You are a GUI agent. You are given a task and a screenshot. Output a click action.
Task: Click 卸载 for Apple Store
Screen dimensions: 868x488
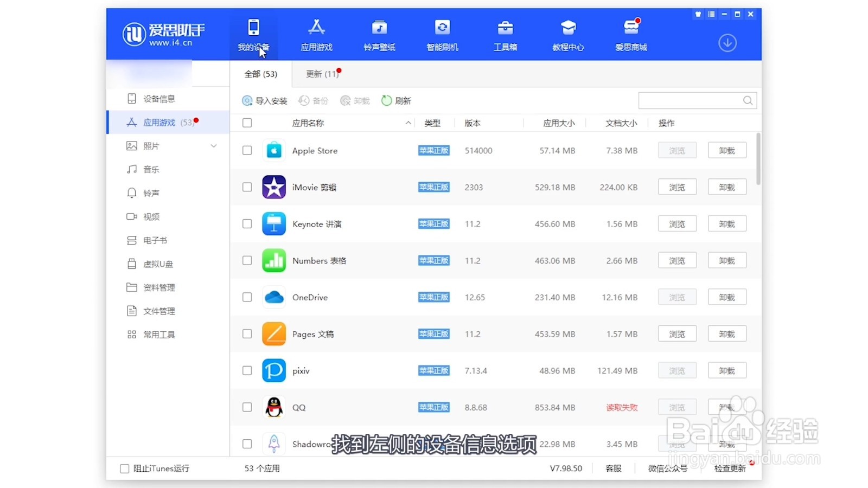[x=727, y=150]
